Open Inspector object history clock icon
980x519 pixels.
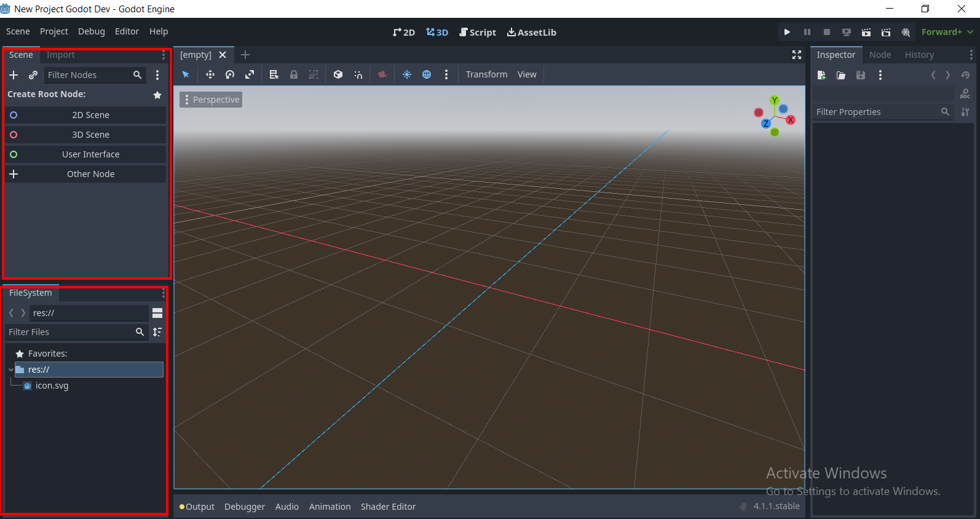tap(965, 75)
